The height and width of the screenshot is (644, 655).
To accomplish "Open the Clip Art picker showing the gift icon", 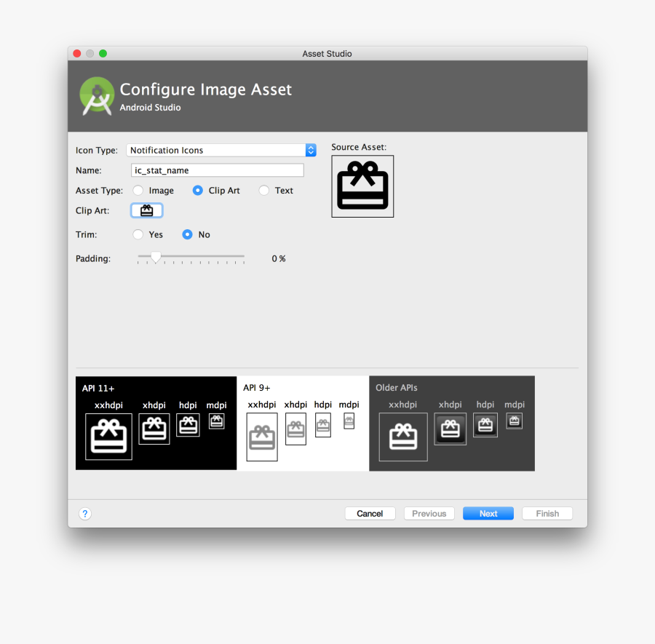I will pos(146,210).
